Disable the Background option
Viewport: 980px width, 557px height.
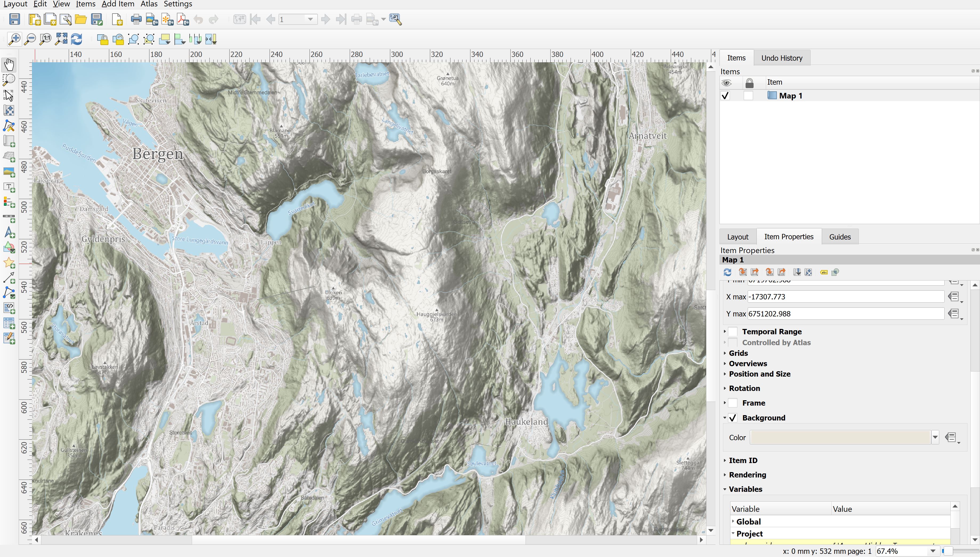click(x=732, y=417)
